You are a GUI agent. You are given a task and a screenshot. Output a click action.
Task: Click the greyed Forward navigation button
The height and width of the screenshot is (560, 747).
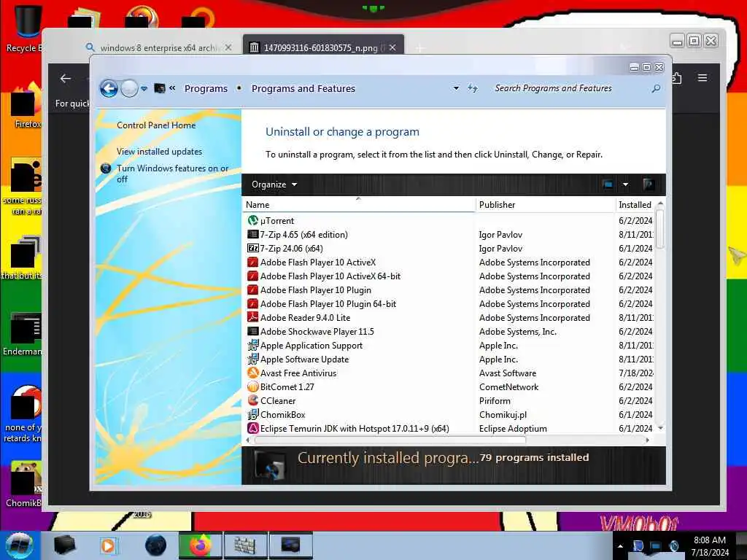(129, 88)
